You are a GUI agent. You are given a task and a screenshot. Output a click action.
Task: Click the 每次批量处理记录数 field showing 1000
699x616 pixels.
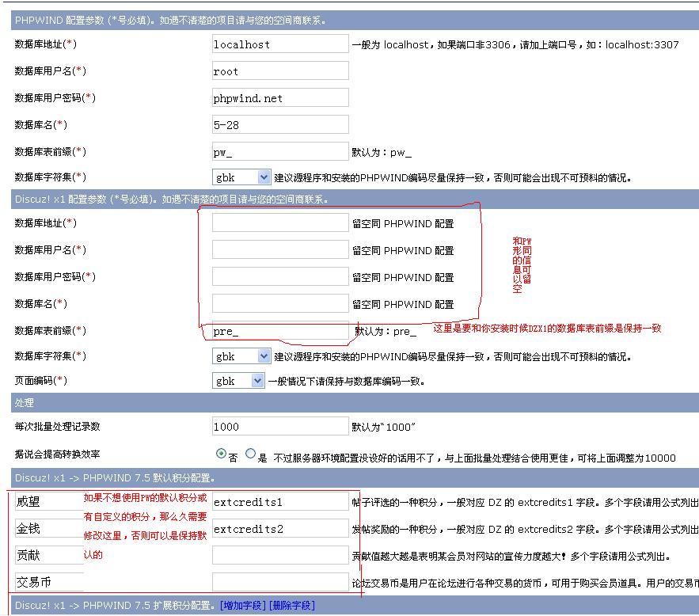pyautogui.click(x=280, y=426)
